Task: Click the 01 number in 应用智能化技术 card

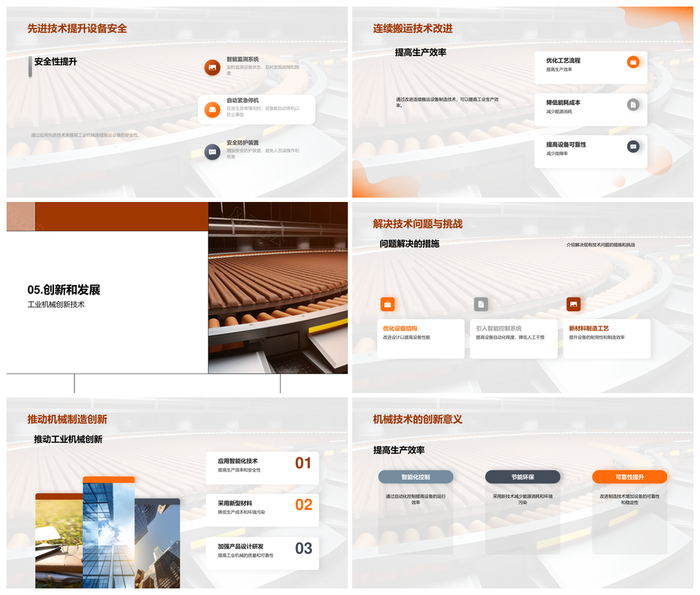Action: tap(303, 463)
